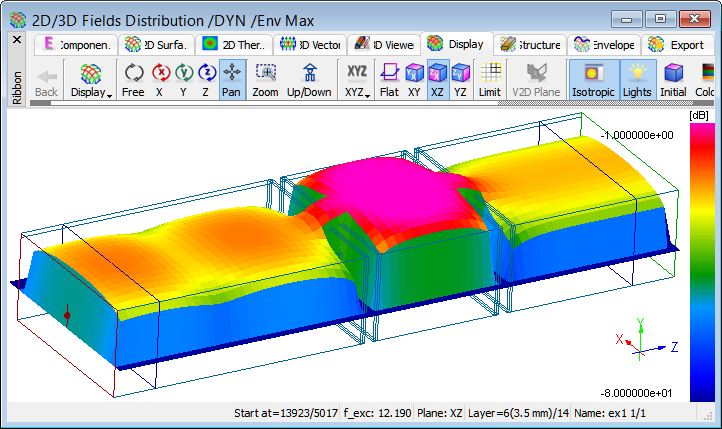Toggle the Lights option off
Screen dimensions: 722x429
637,80
